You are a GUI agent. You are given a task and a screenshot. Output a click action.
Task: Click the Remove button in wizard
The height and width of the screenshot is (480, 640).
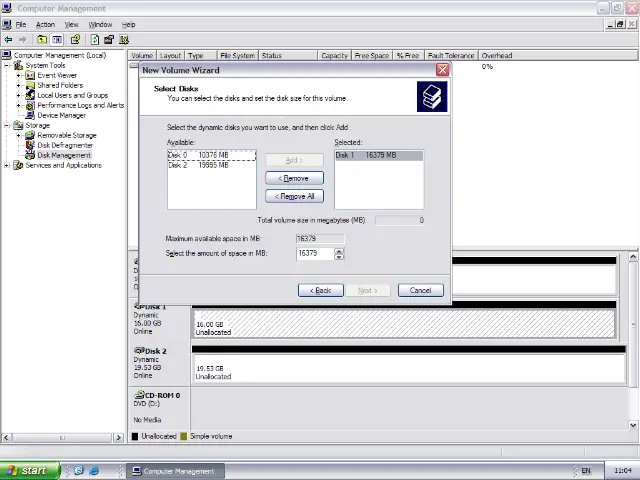tap(294, 178)
